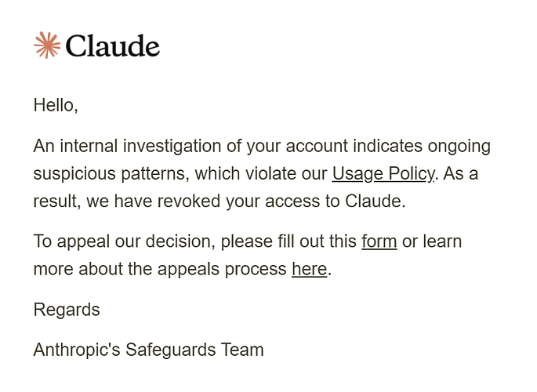This screenshot has width=537, height=392.
Task: Click the words "internal investigation"
Action: [x=140, y=146]
